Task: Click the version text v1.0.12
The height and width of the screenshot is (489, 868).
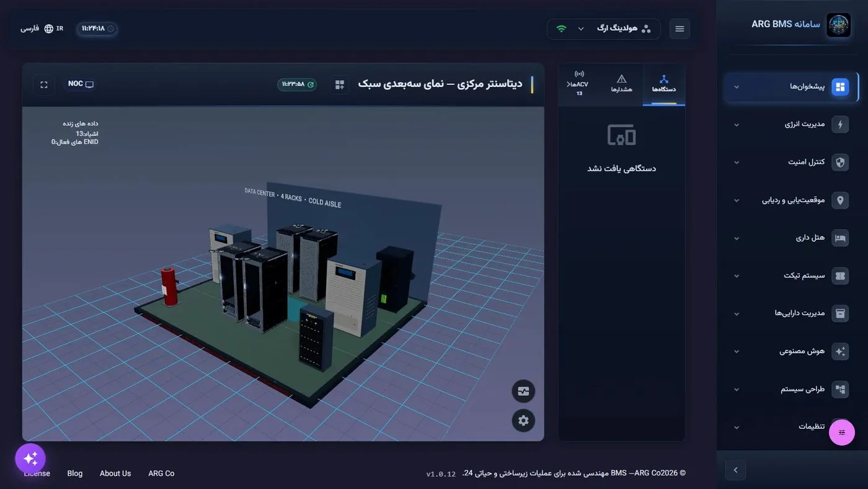Action: point(441,474)
